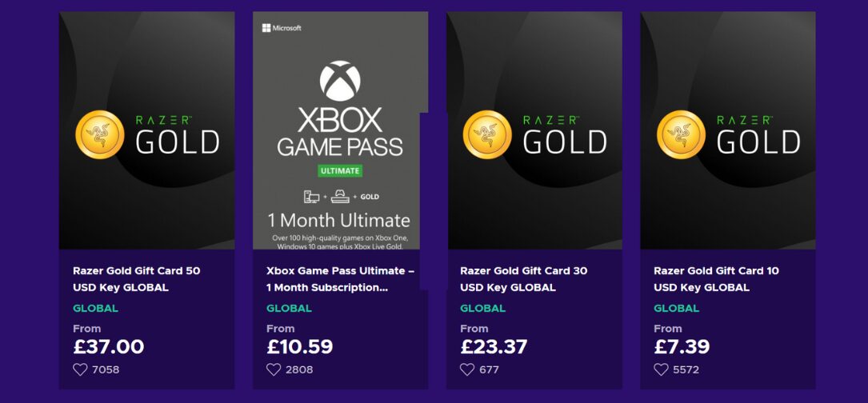
Task: Open Razer Gold Gift Card 30 USD title
Action: pyautogui.click(x=523, y=279)
